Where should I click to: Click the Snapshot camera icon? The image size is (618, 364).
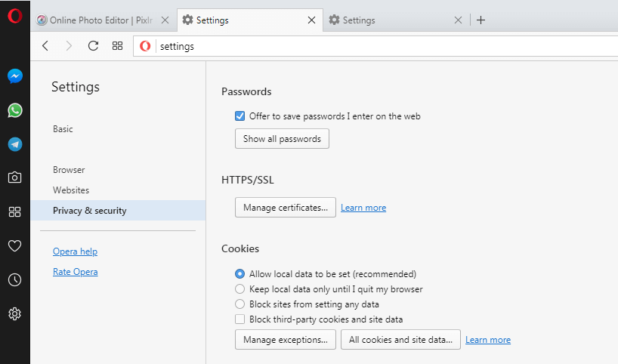(14, 178)
